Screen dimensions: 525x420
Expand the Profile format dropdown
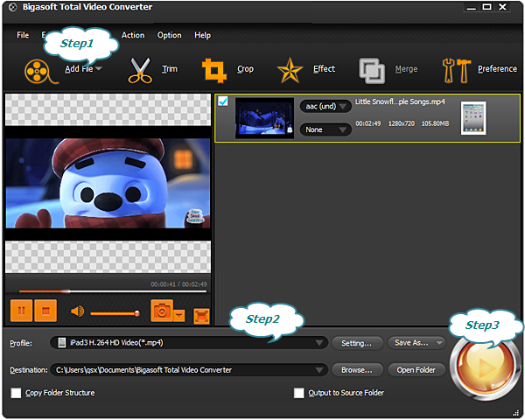[x=319, y=343]
